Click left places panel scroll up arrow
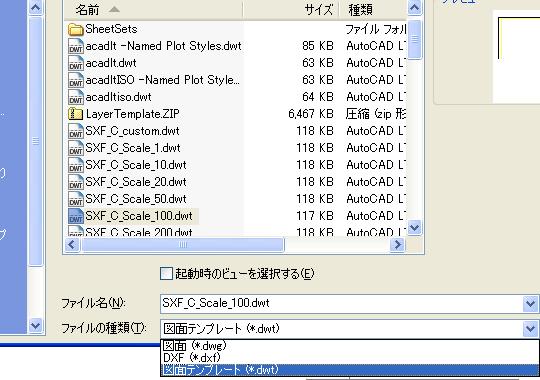 [35, 8]
